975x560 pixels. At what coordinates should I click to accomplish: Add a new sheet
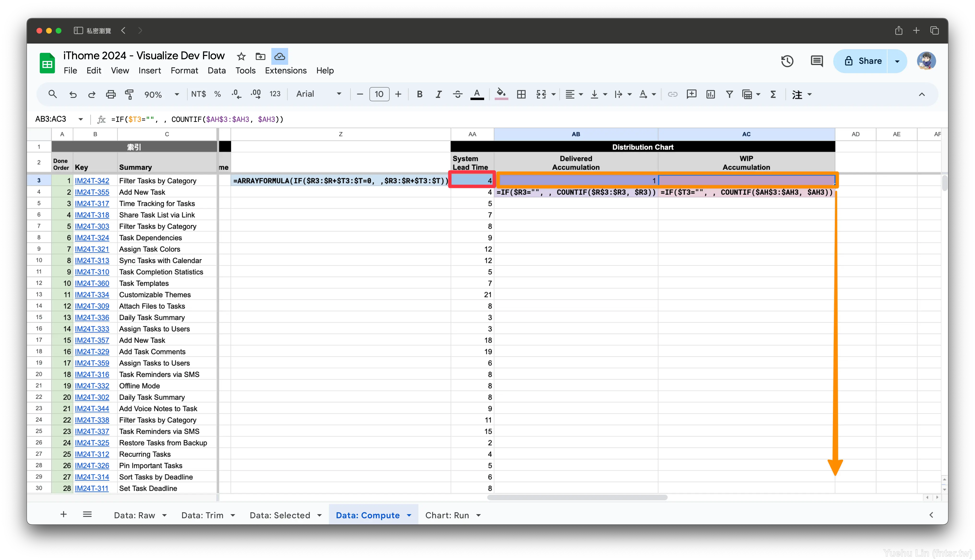(x=63, y=514)
